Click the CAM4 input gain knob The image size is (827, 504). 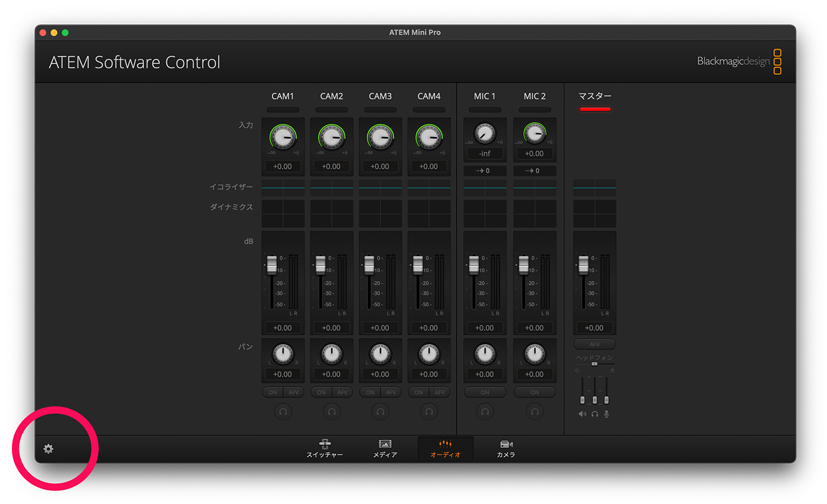click(429, 138)
